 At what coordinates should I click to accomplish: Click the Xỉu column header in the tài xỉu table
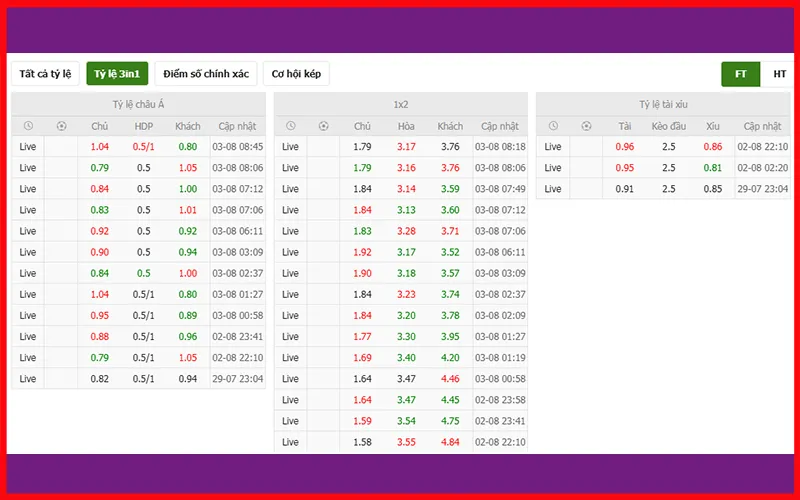tap(712, 126)
